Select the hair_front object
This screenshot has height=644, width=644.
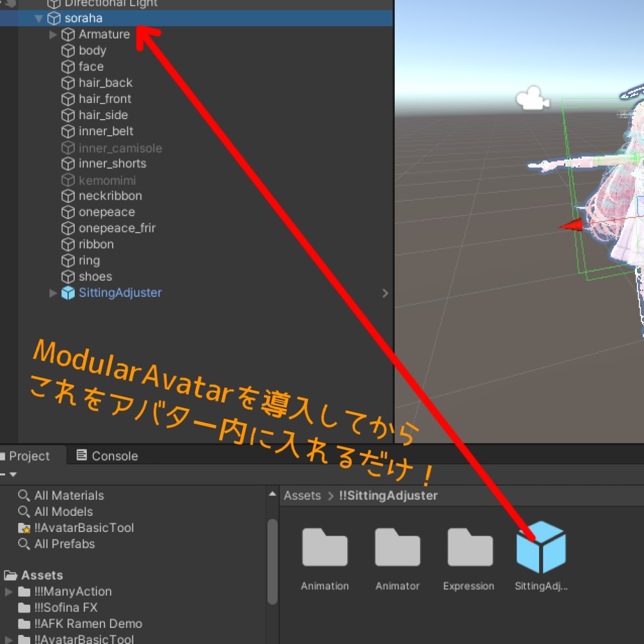(105, 99)
